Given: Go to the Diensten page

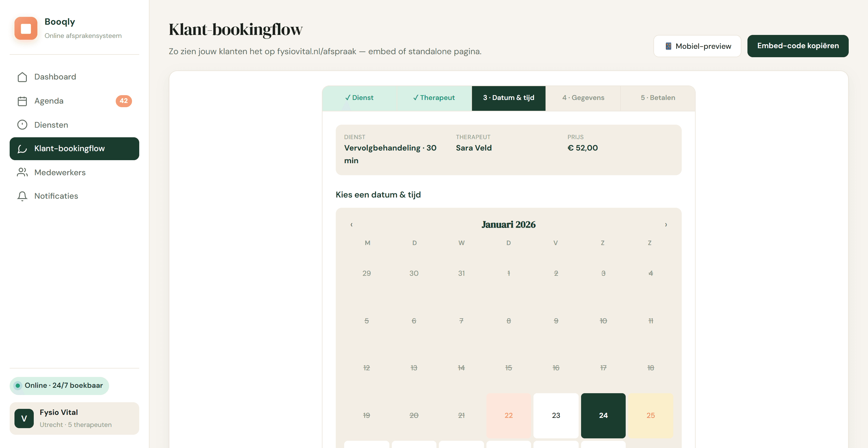Looking at the screenshot, I should (x=74, y=125).
